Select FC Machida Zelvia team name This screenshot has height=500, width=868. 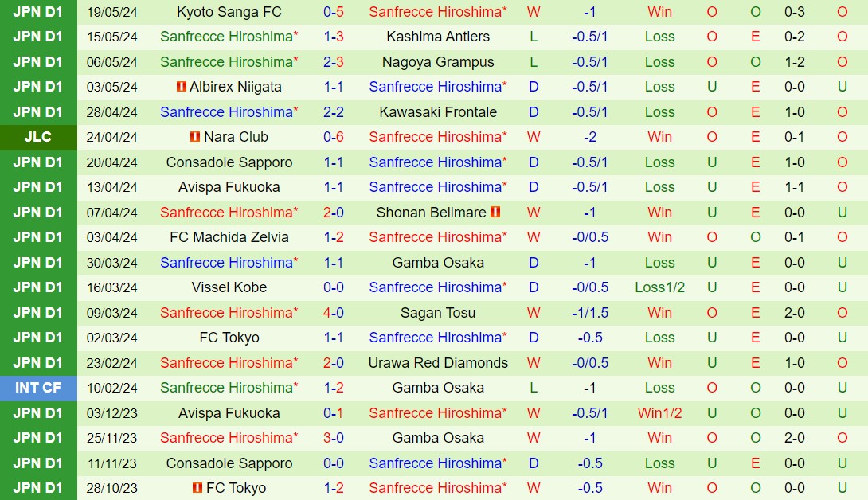tap(229, 237)
